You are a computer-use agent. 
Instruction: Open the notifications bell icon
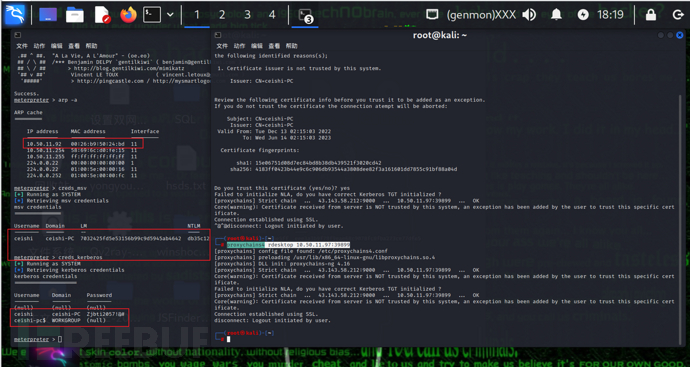[x=556, y=15]
